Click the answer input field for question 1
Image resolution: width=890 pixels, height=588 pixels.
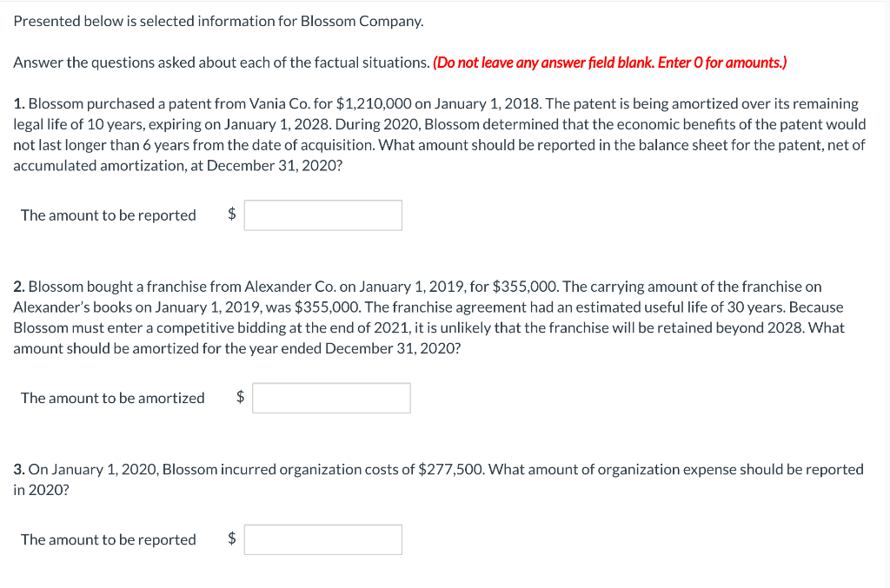(322, 215)
